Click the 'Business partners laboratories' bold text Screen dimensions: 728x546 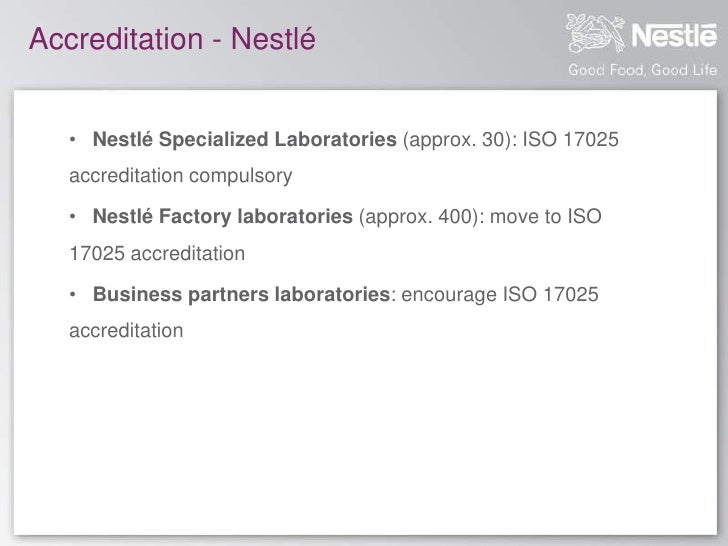tap(241, 294)
